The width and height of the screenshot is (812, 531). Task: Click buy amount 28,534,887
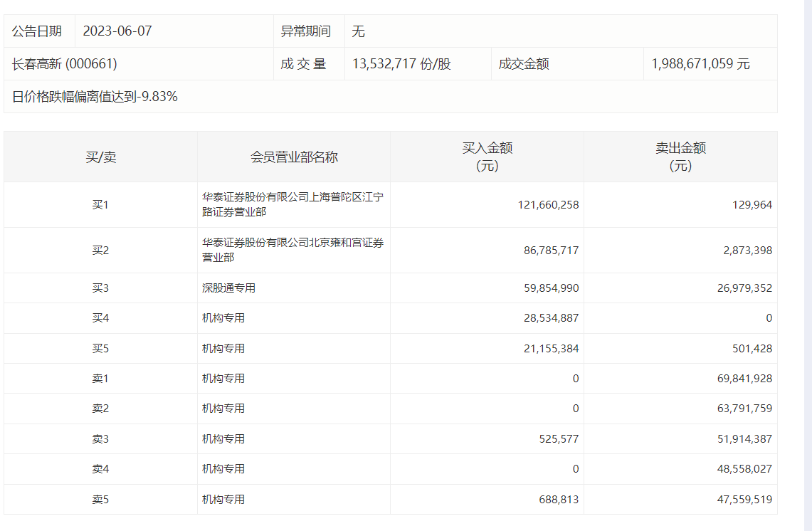pos(551,318)
